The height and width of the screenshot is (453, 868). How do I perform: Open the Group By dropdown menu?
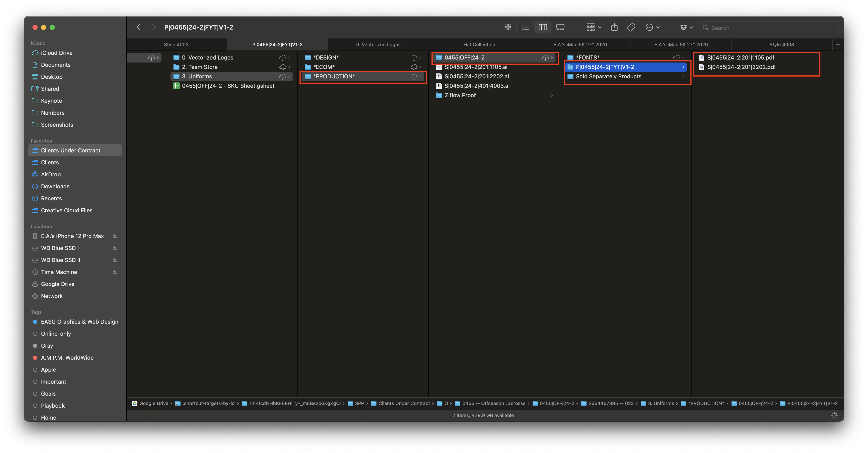pos(594,27)
